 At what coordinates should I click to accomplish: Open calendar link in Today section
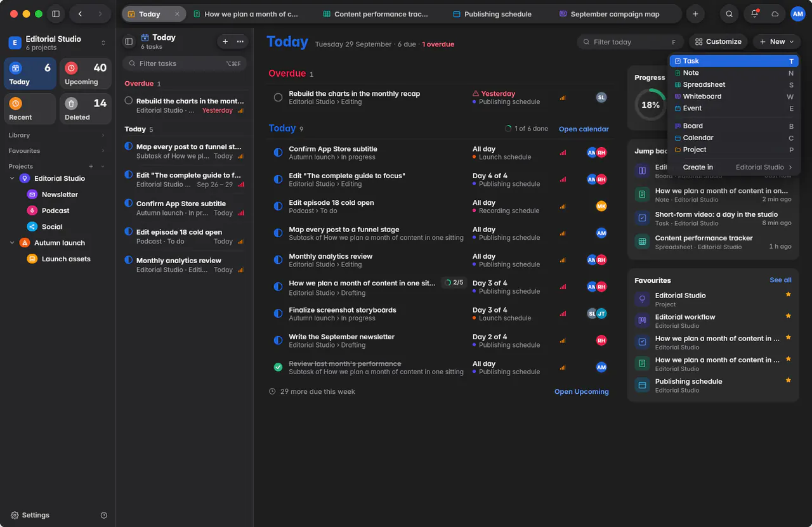tap(584, 129)
